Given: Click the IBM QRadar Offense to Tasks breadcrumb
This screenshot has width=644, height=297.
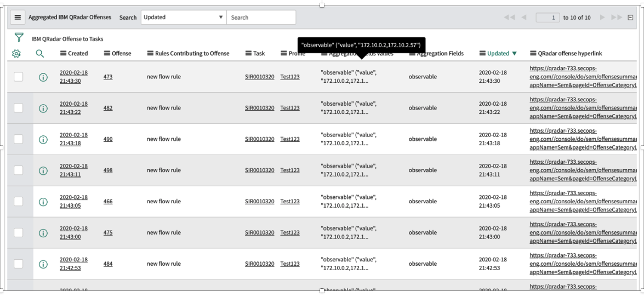Looking at the screenshot, I should [x=67, y=39].
